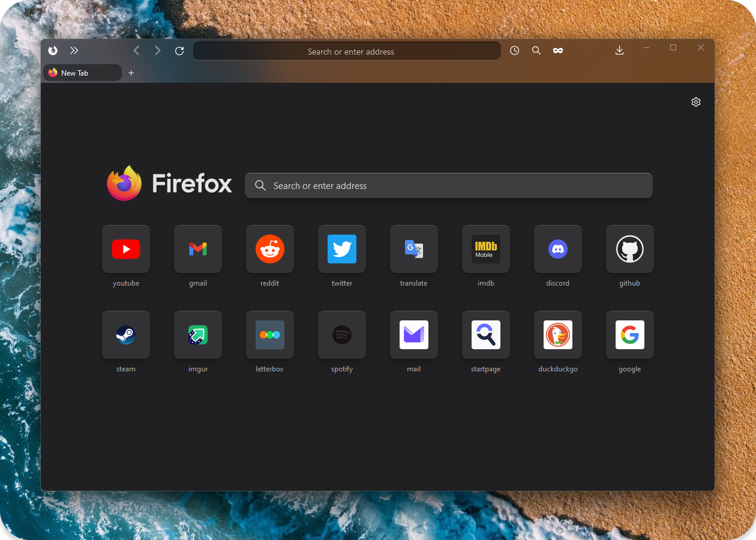Expand the overflow toolbar chevron
This screenshot has height=540, width=756.
74,50
